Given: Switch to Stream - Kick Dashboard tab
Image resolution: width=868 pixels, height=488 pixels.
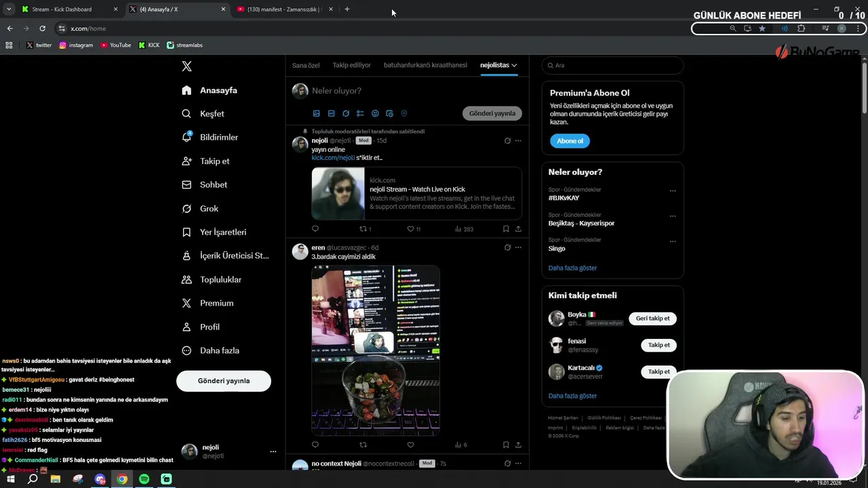Looking at the screenshot, I should 68,9.
